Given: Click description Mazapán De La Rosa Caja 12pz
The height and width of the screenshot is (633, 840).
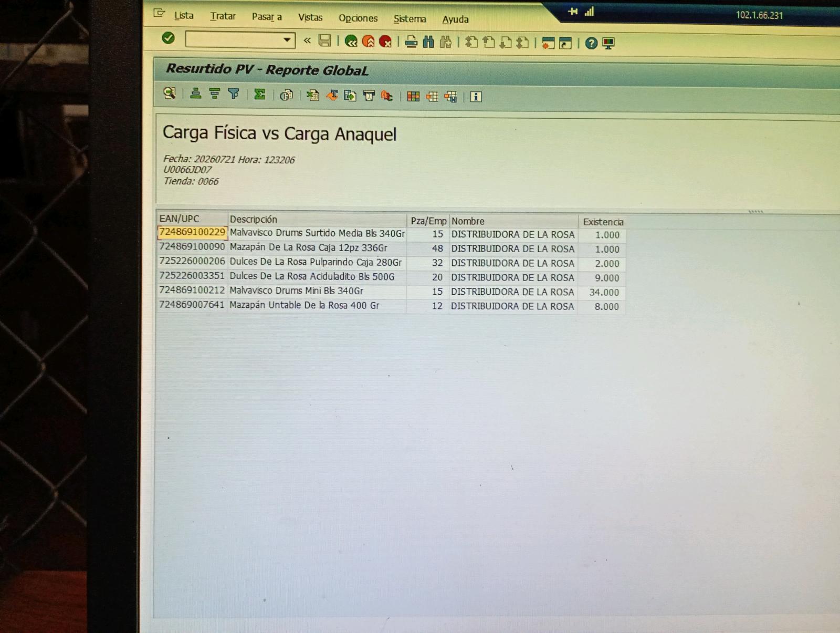Looking at the screenshot, I should point(308,247).
